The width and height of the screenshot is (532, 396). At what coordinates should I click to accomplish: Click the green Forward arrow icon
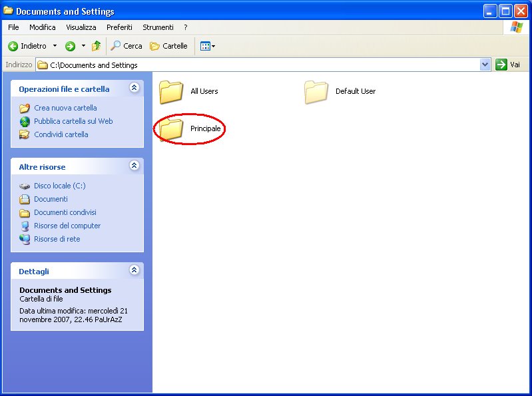(x=70, y=46)
